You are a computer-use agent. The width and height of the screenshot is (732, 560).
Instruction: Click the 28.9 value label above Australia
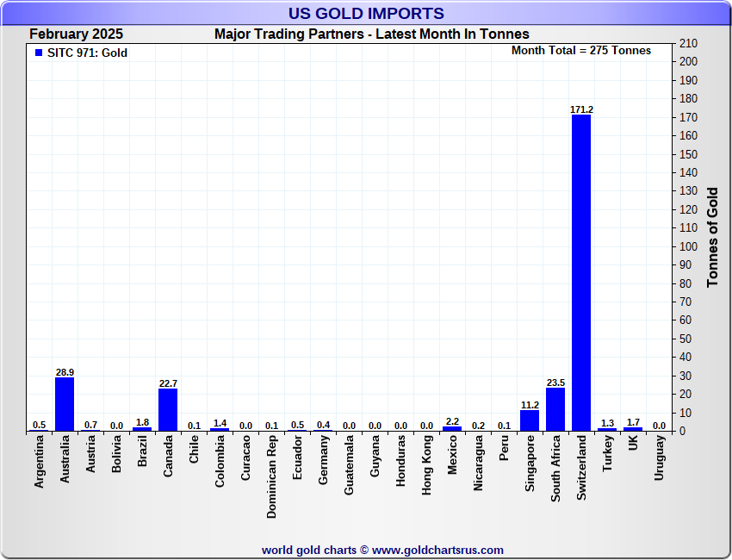tap(65, 372)
